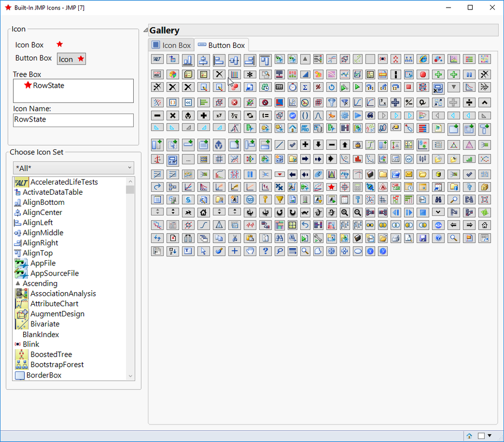Click the gold key icon button
Image resolution: width=504 pixels, height=442 pixels.
coord(265,200)
